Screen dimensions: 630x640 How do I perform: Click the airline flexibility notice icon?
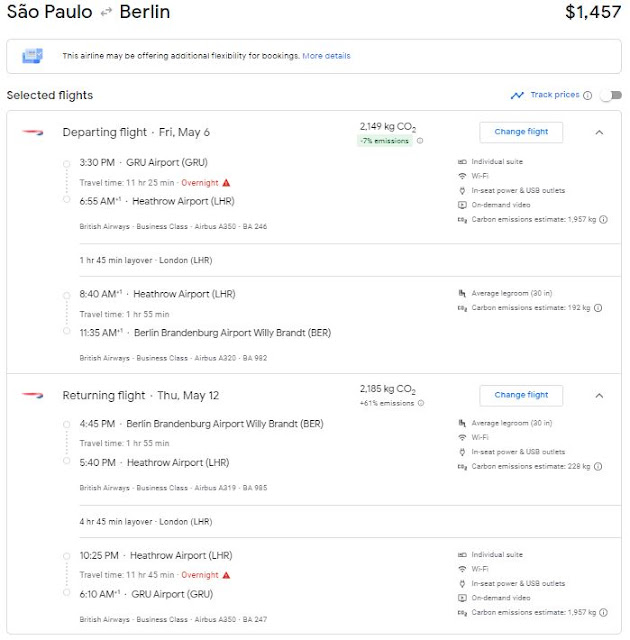click(x=33, y=56)
